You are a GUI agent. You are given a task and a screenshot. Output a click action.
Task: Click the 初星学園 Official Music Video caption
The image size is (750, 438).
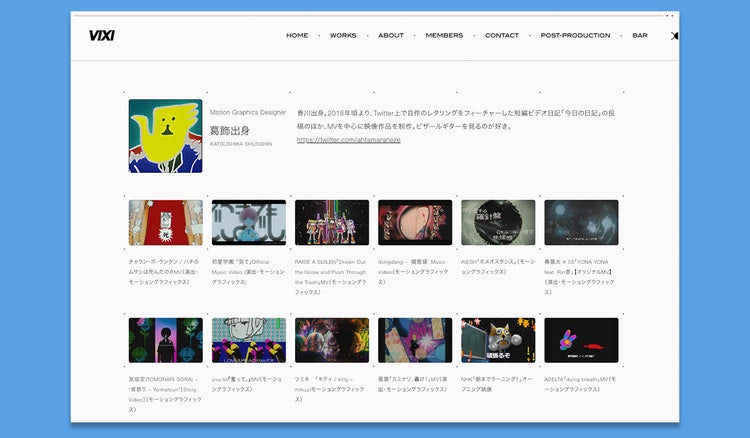pyautogui.click(x=248, y=272)
